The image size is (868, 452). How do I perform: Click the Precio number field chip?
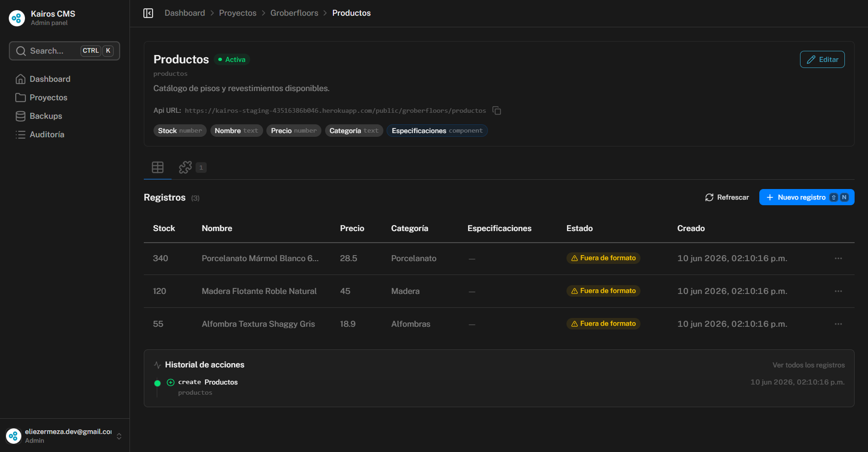(294, 131)
